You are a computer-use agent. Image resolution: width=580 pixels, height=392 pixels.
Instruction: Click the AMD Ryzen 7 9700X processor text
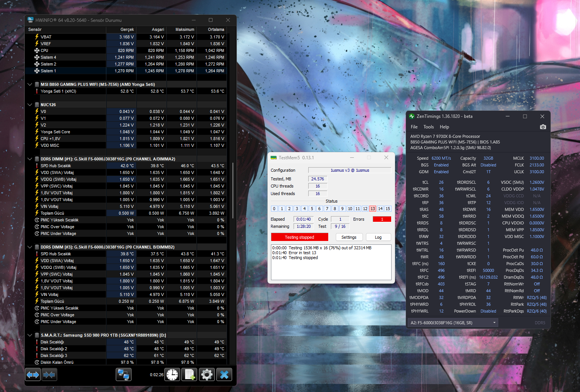445,136
